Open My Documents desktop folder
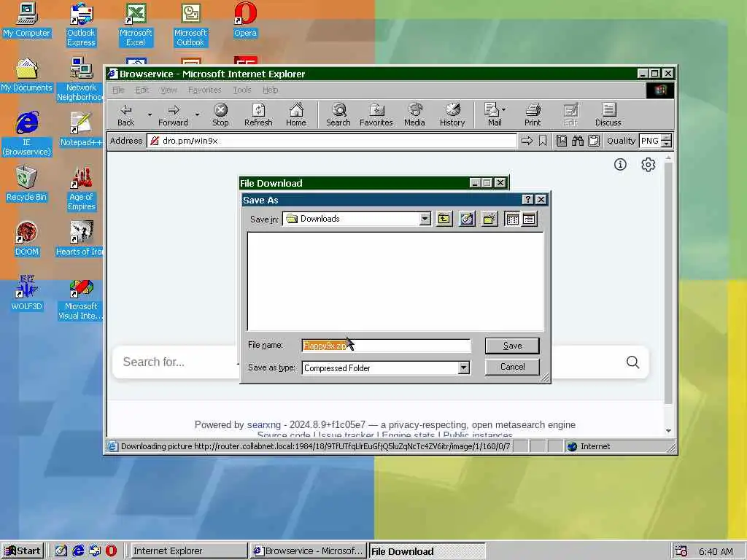The image size is (747, 560). coord(26,75)
